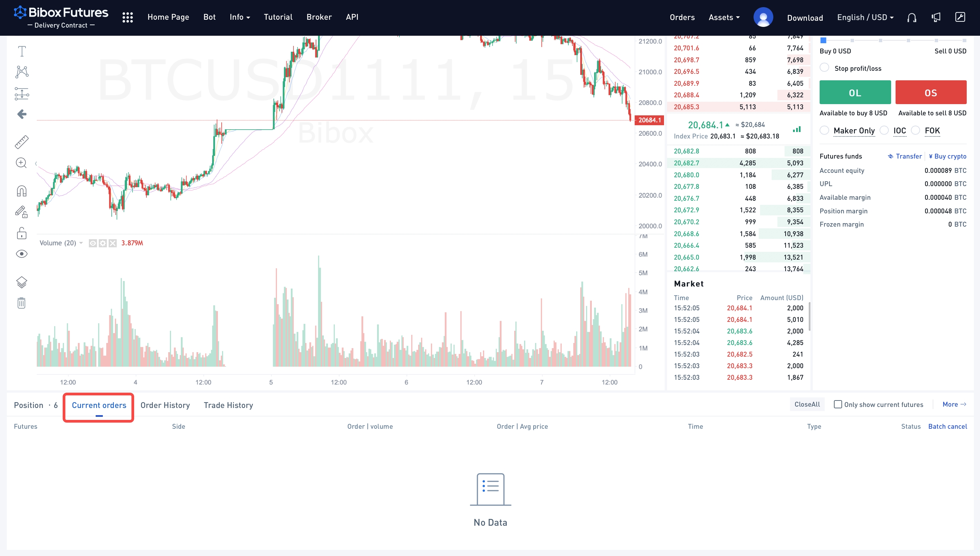
Task: Click the Transfer link
Action: [x=905, y=156]
